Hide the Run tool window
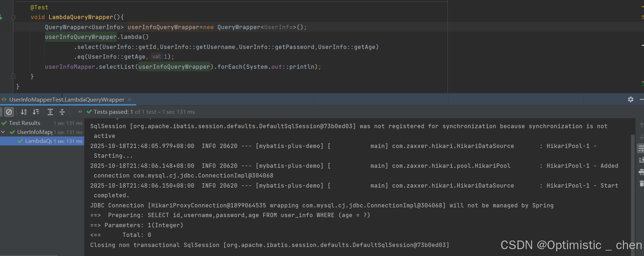The width and height of the screenshot is (644, 256). click(x=642, y=99)
